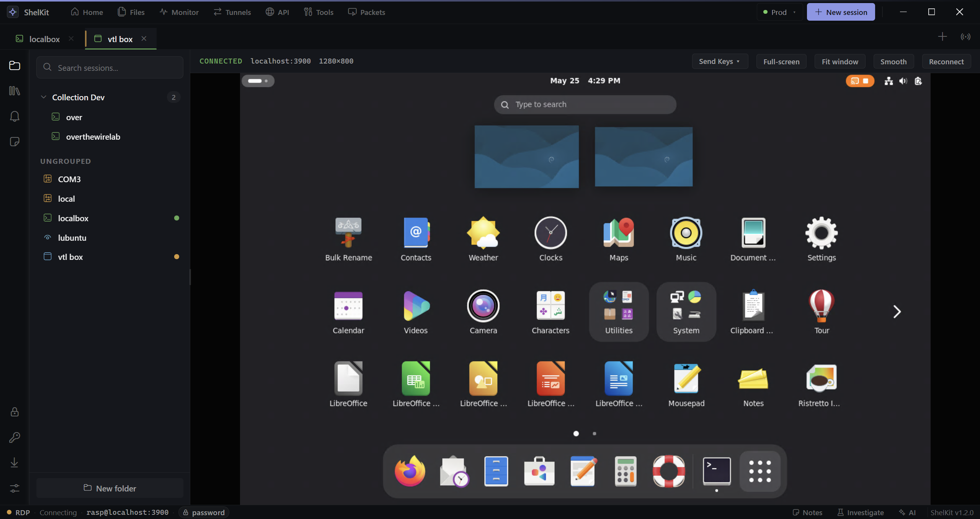
Task: Open notifications bell in sidebar
Action: 15,116
